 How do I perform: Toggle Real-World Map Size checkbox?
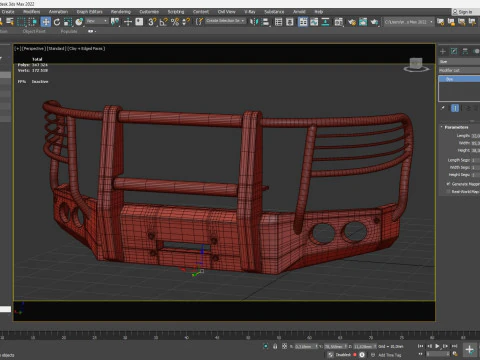(448, 192)
